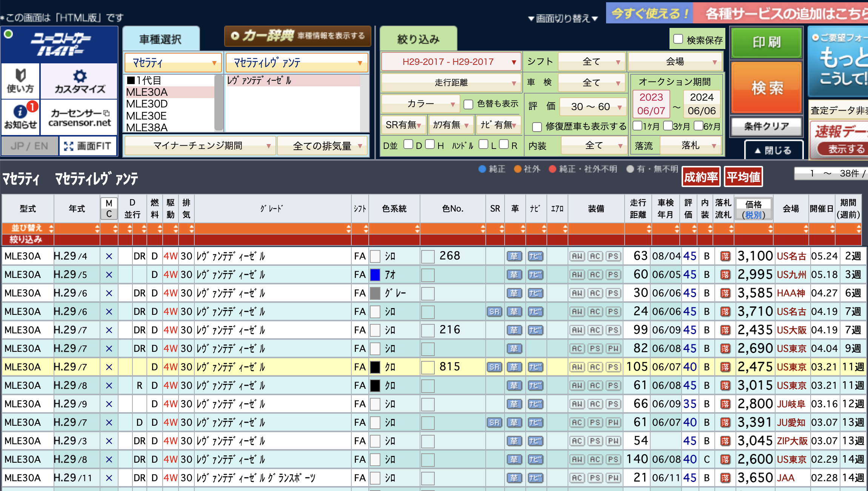Check the D並 D checkbox
Viewport: 868px width, 491px height.
[408, 144]
